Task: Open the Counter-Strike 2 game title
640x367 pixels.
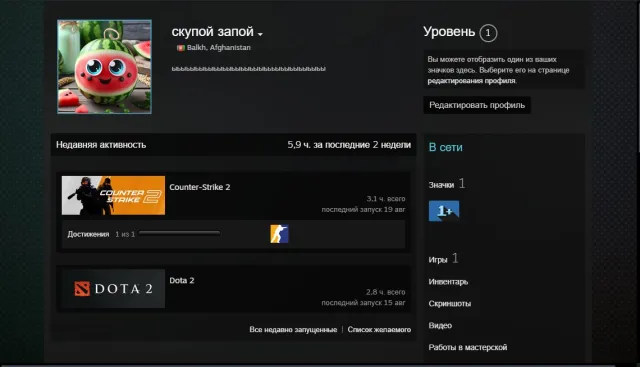Action: (x=200, y=187)
